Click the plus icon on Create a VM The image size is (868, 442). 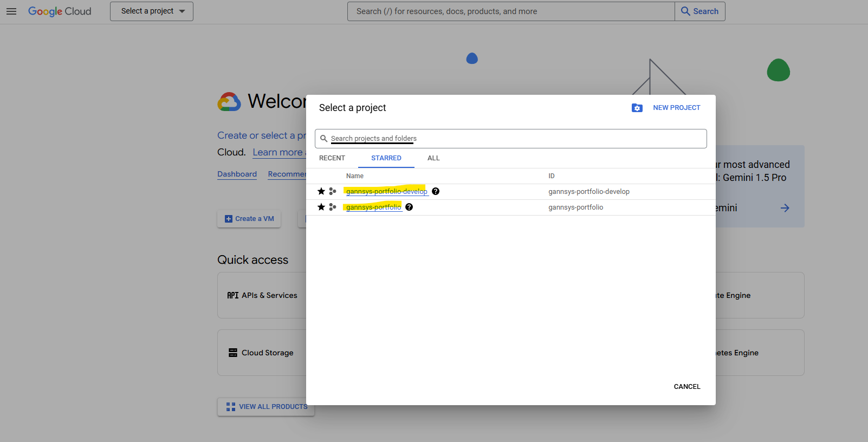coord(229,219)
